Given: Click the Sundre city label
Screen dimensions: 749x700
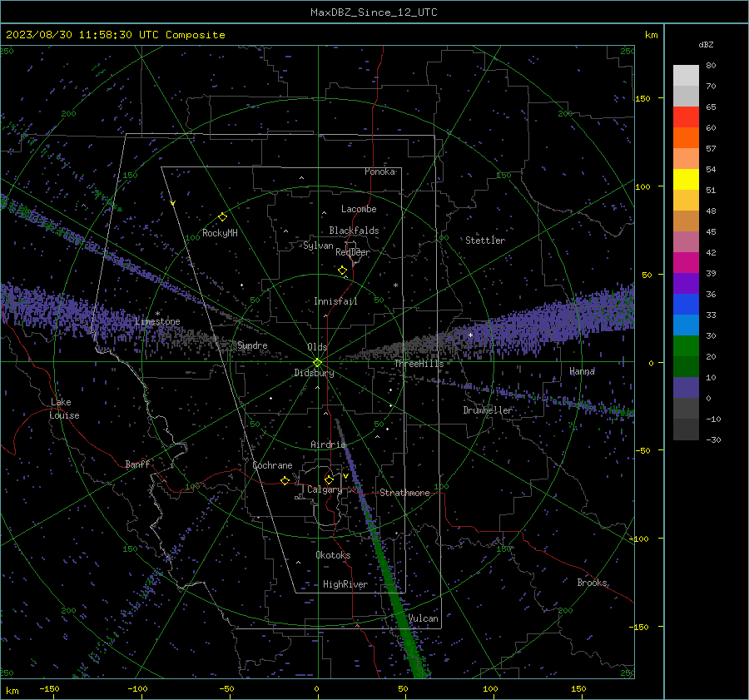Looking at the screenshot, I should (252, 345).
